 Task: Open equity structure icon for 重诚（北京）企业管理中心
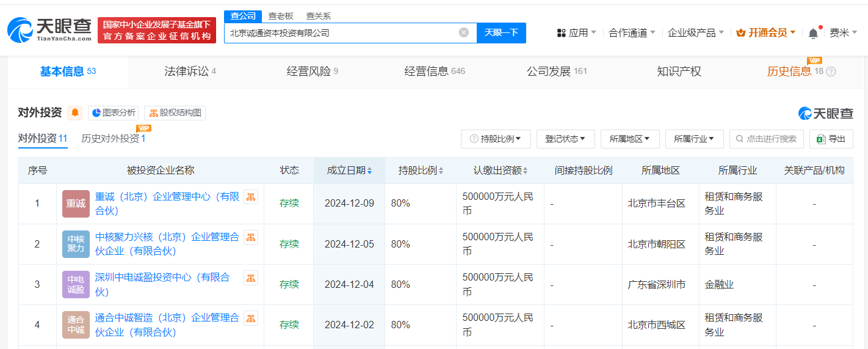(x=251, y=197)
